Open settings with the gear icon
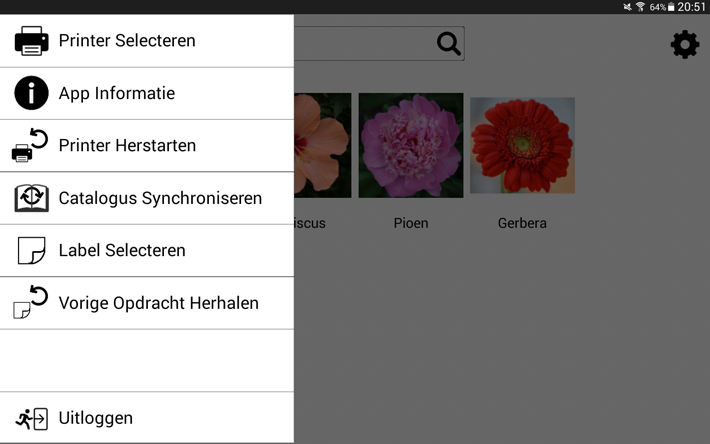The image size is (710, 444). (x=685, y=44)
